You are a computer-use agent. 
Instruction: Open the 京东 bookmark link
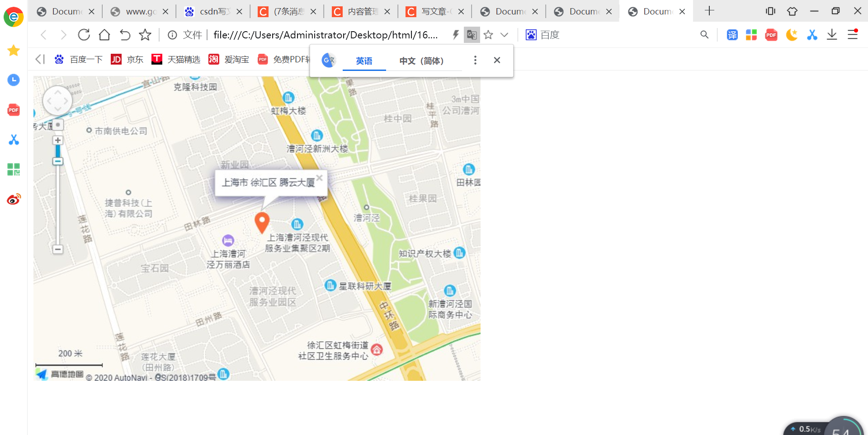point(127,59)
